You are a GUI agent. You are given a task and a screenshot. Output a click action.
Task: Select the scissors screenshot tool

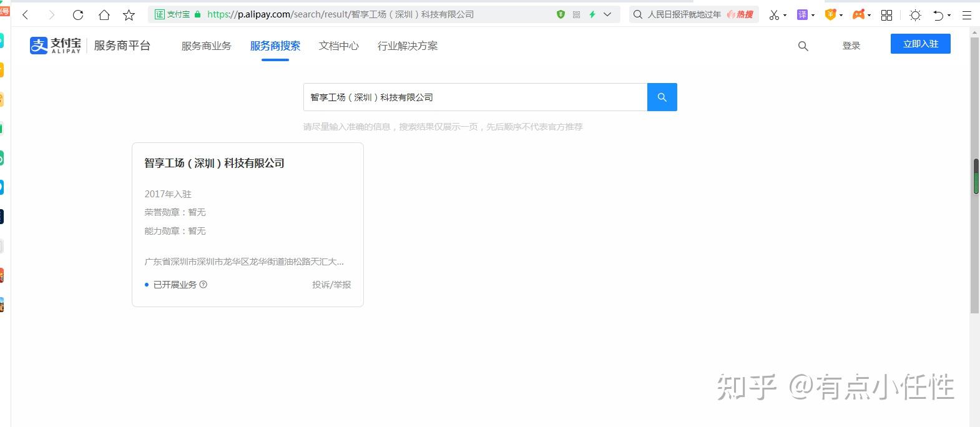pyautogui.click(x=774, y=14)
